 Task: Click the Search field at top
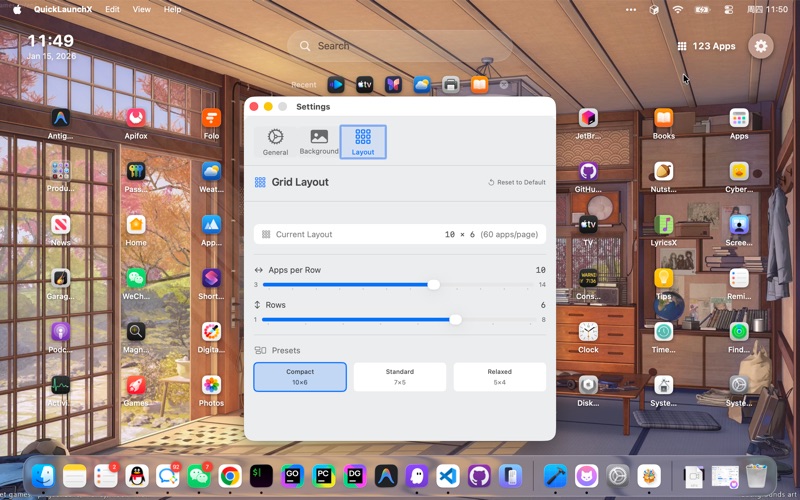coord(400,46)
